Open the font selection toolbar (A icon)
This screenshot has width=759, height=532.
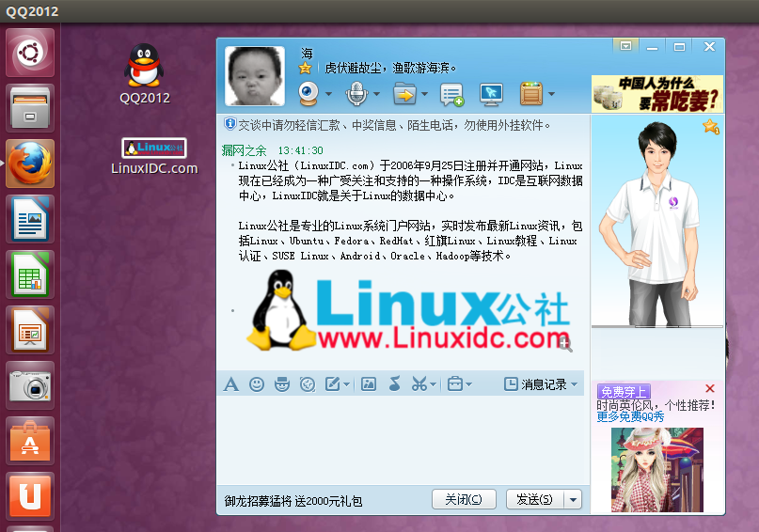(230, 384)
